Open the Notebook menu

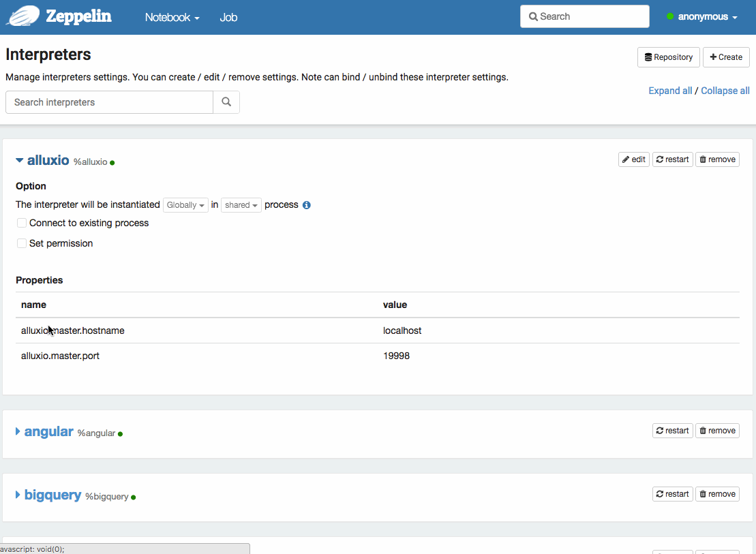(172, 17)
